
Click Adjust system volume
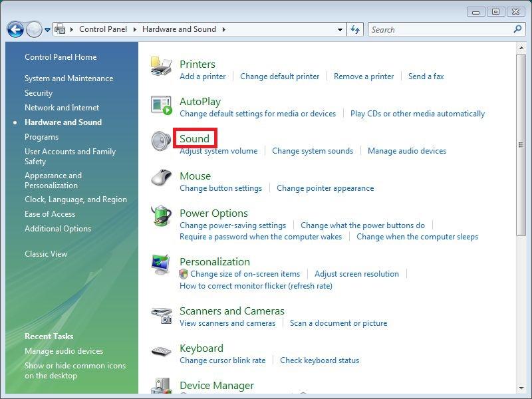click(x=219, y=151)
